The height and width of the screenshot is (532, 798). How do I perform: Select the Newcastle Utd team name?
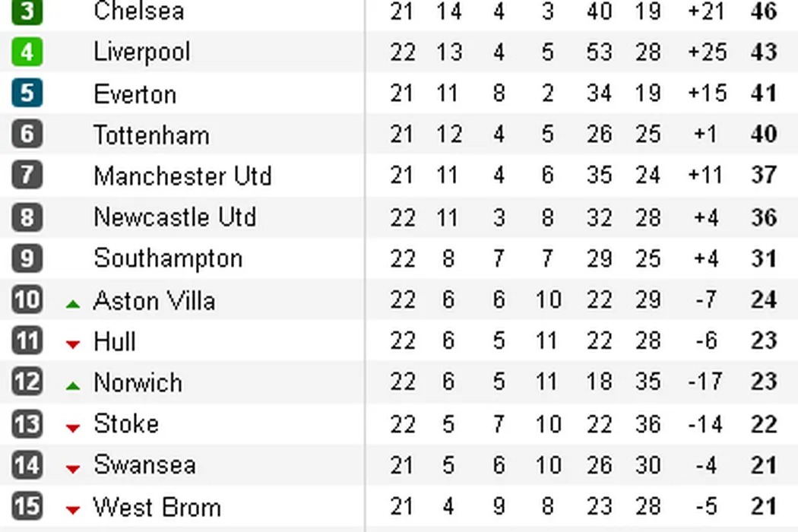[175, 217]
